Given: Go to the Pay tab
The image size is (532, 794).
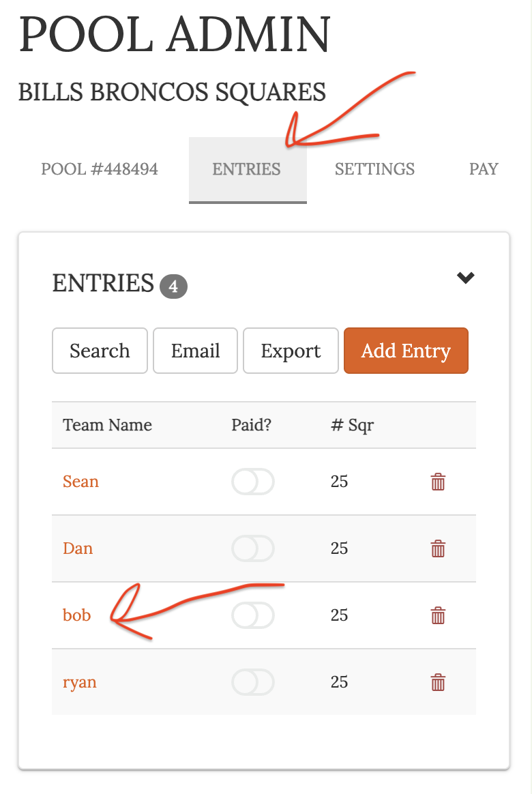Looking at the screenshot, I should coord(484,169).
